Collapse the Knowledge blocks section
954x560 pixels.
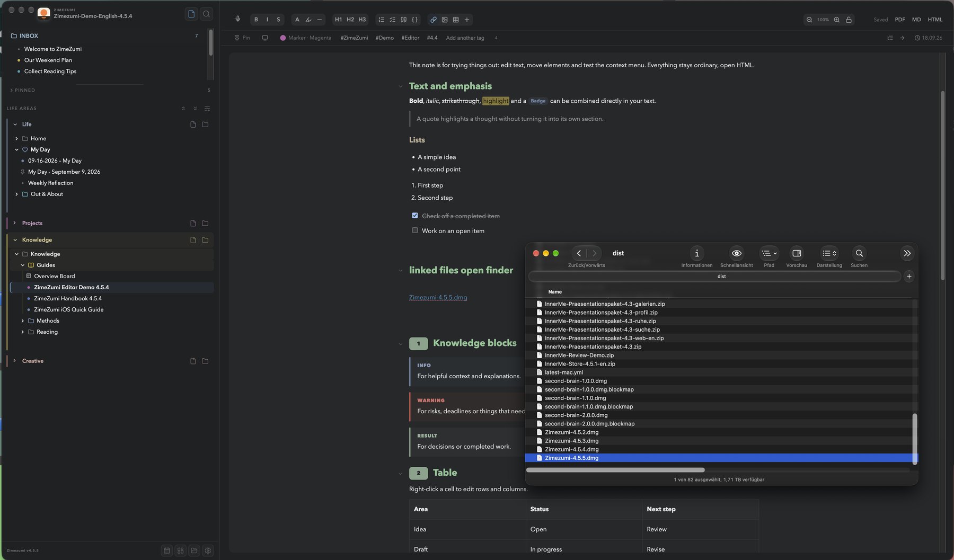tap(400, 344)
